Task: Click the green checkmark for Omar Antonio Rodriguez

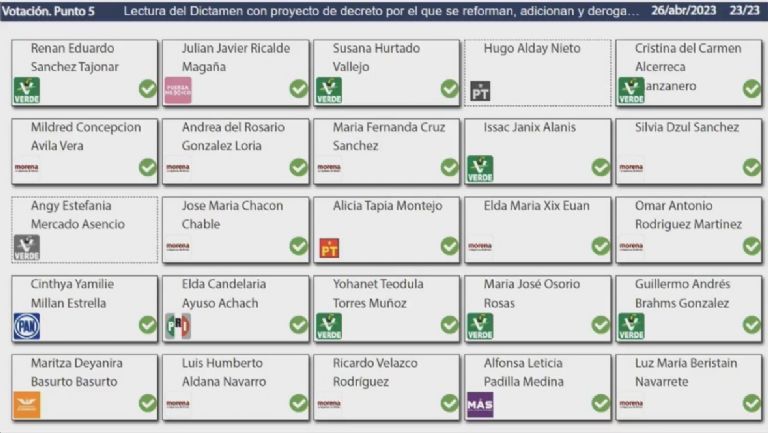Action: click(751, 246)
